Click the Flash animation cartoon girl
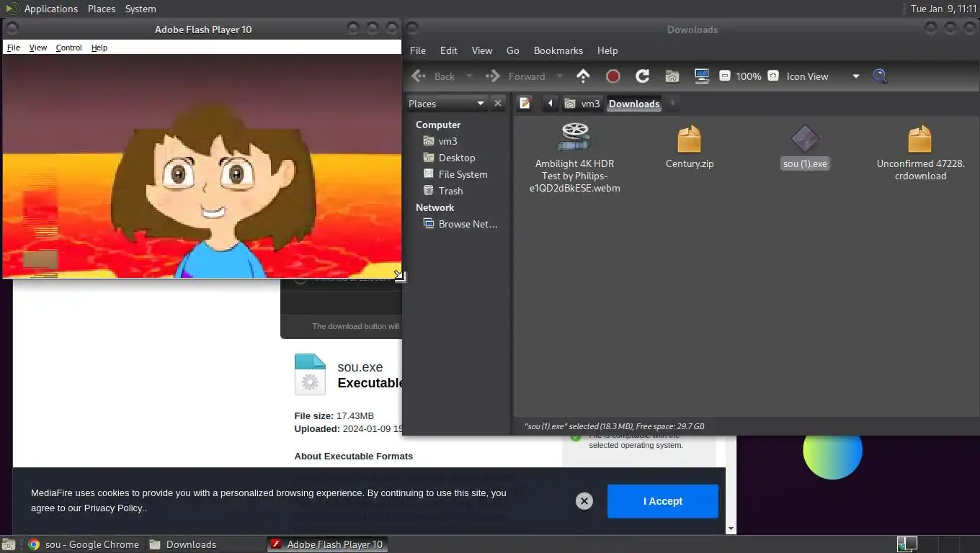 [213, 191]
